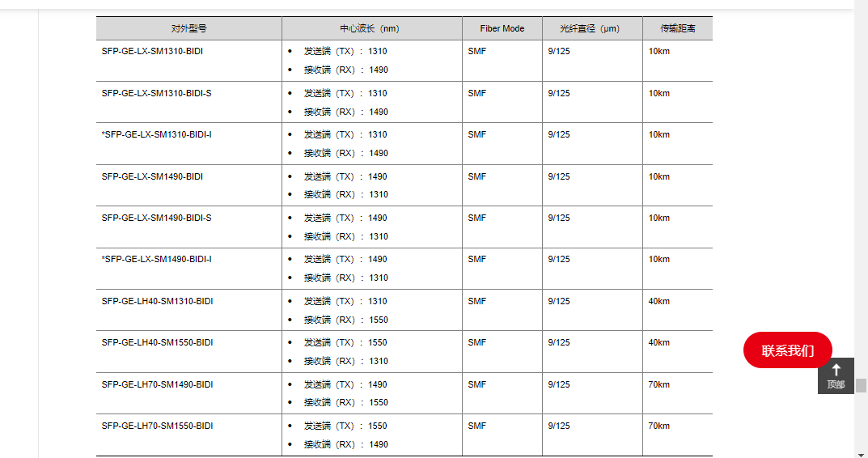Click model name SFP-GE-LH70-SM1490-BIDI
This screenshot has width=868, height=458.
click(x=157, y=384)
